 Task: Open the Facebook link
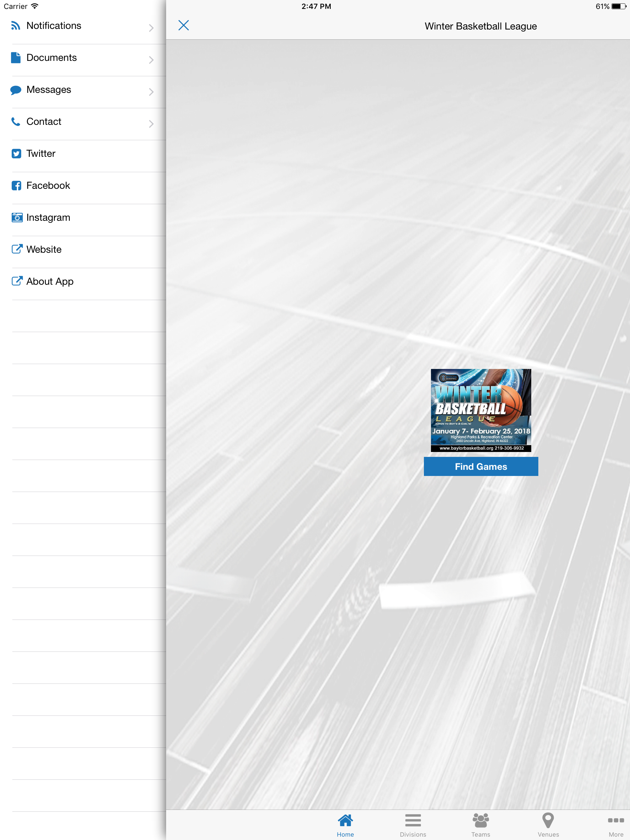click(x=83, y=188)
